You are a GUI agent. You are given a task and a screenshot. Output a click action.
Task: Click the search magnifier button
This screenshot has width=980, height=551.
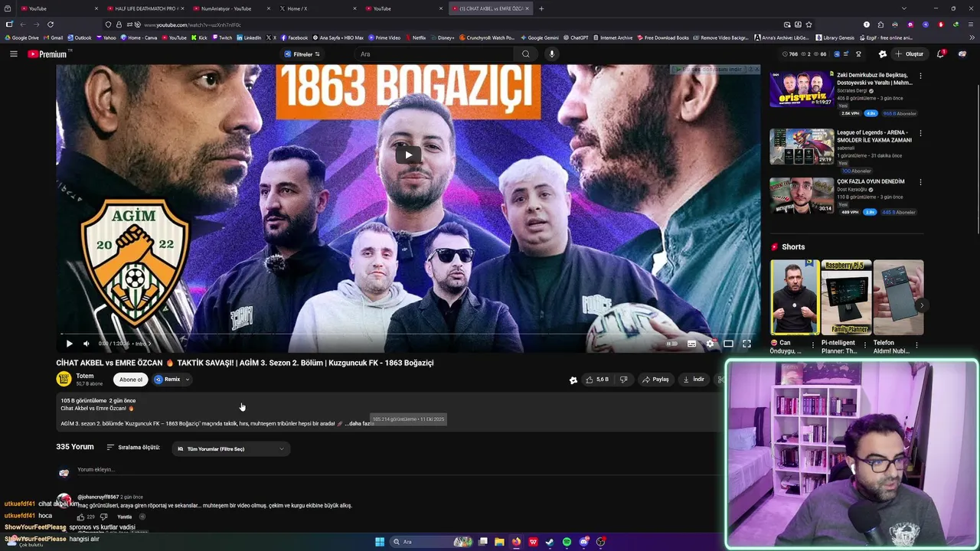coord(525,54)
